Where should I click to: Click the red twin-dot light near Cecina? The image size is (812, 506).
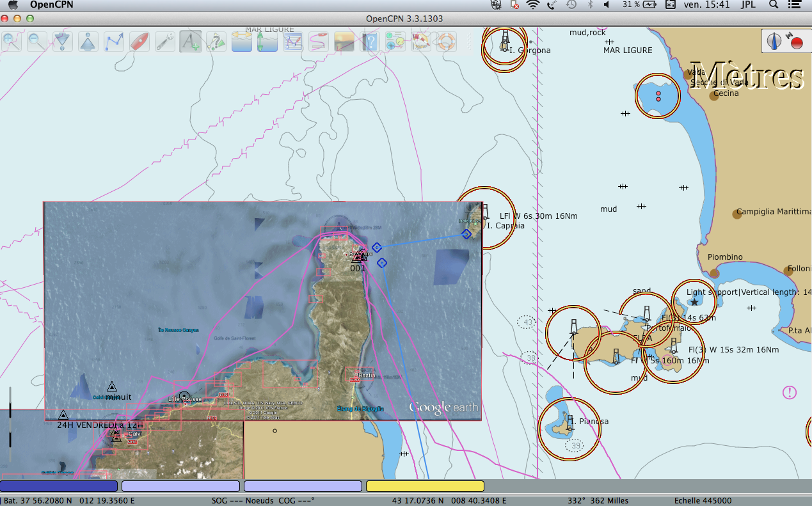658,96
